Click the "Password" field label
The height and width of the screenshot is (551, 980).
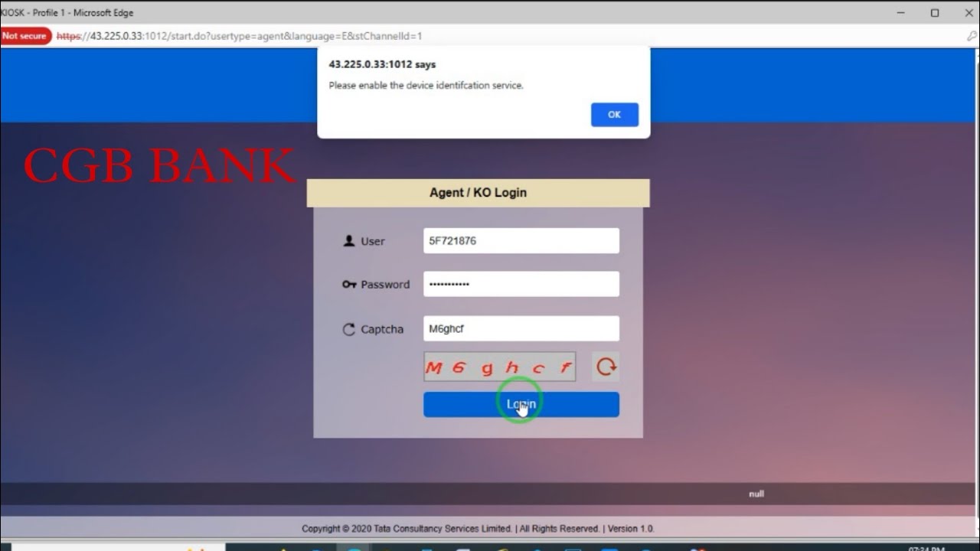coord(385,285)
